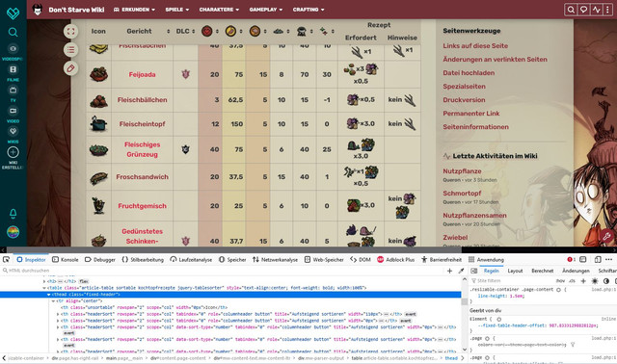This screenshot has height=364, width=617.
Task: Toggle light color scheme simulation
Action: (x=595, y=281)
